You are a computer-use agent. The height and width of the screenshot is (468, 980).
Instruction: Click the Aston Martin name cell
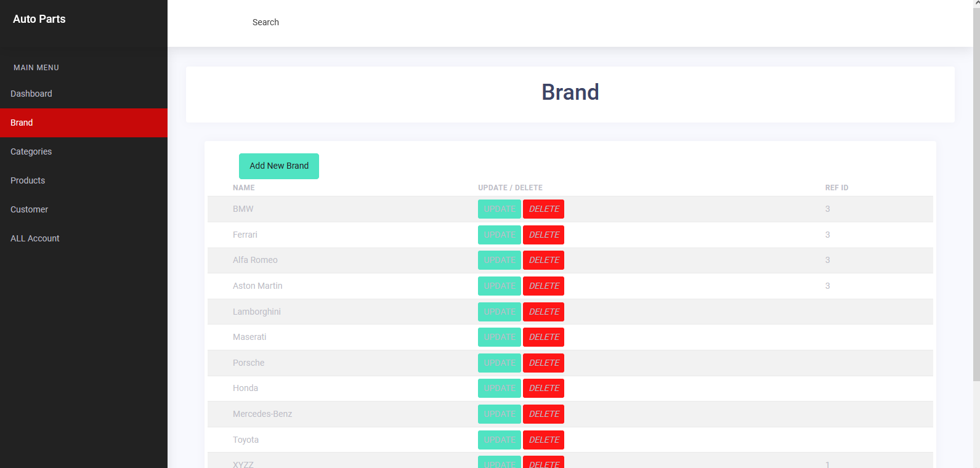[257, 286]
